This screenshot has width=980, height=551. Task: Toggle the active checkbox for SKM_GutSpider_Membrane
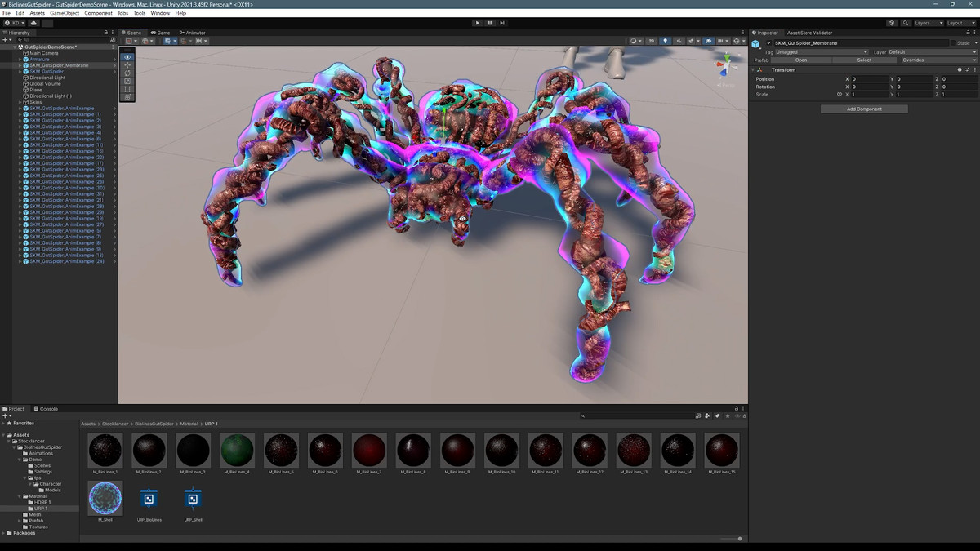tap(768, 43)
